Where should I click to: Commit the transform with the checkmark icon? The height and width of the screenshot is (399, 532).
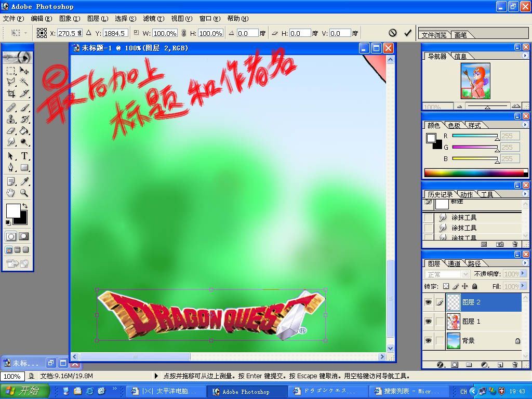(408, 33)
